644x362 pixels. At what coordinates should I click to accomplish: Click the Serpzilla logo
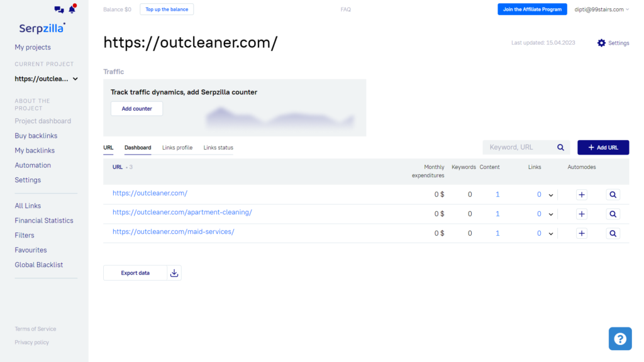(42, 28)
